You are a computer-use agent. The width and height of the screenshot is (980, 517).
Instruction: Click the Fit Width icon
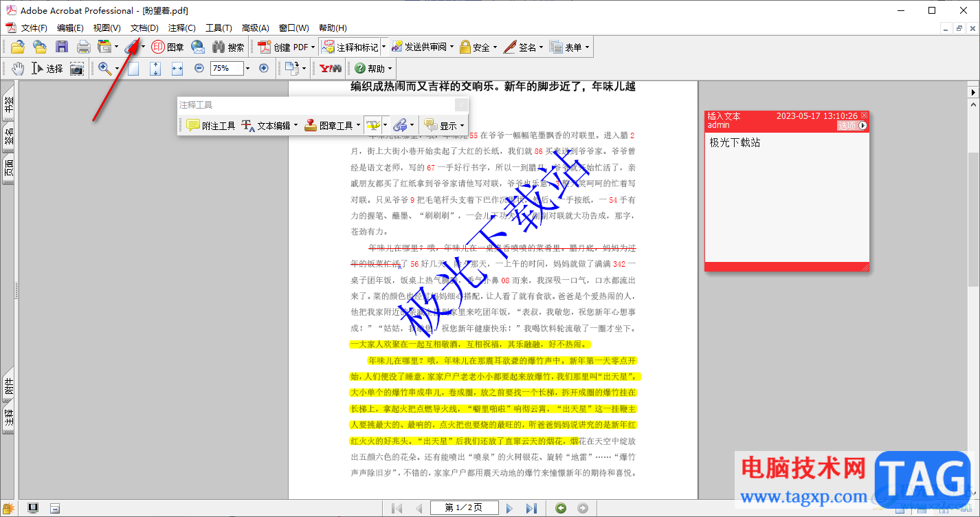point(177,69)
